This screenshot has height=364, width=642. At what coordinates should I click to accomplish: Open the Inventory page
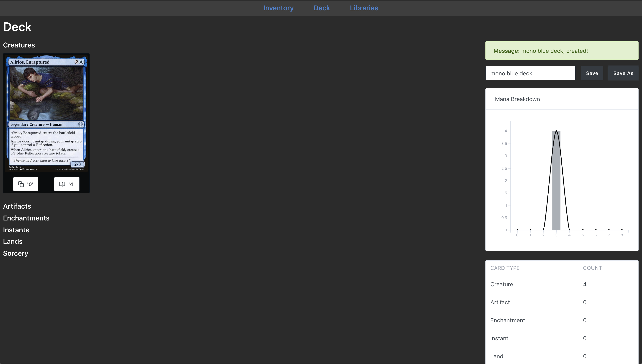point(278,8)
